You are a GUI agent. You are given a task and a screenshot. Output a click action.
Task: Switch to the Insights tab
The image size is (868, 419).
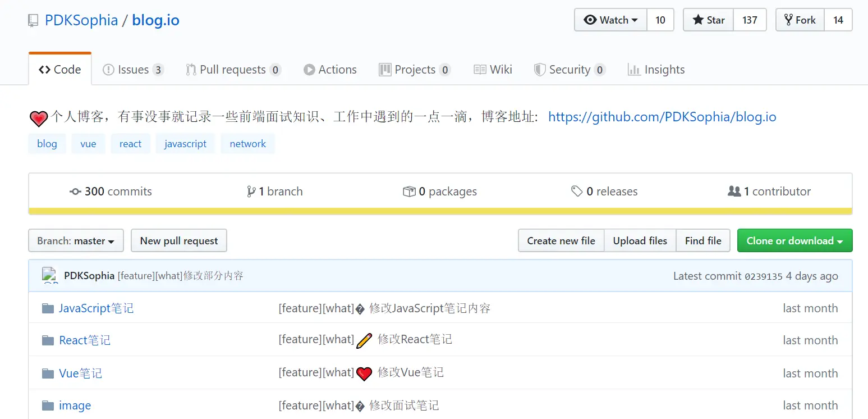pyautogui.click(x=656, y=70)
